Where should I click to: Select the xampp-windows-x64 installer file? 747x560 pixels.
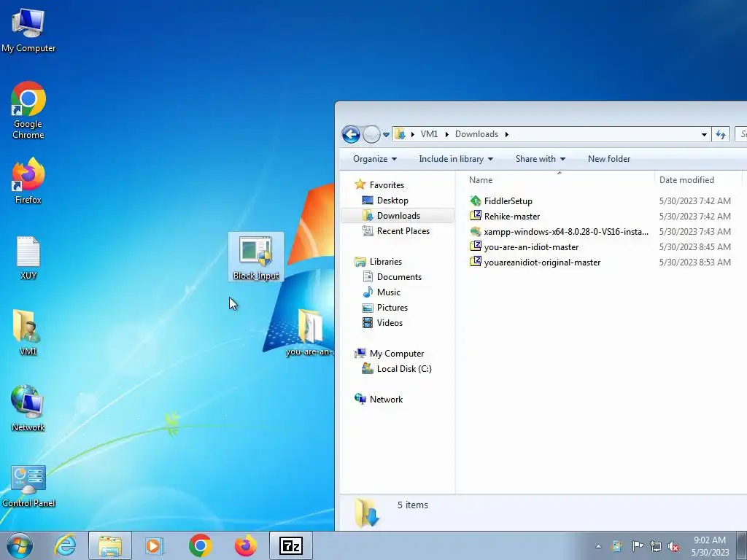559,231
